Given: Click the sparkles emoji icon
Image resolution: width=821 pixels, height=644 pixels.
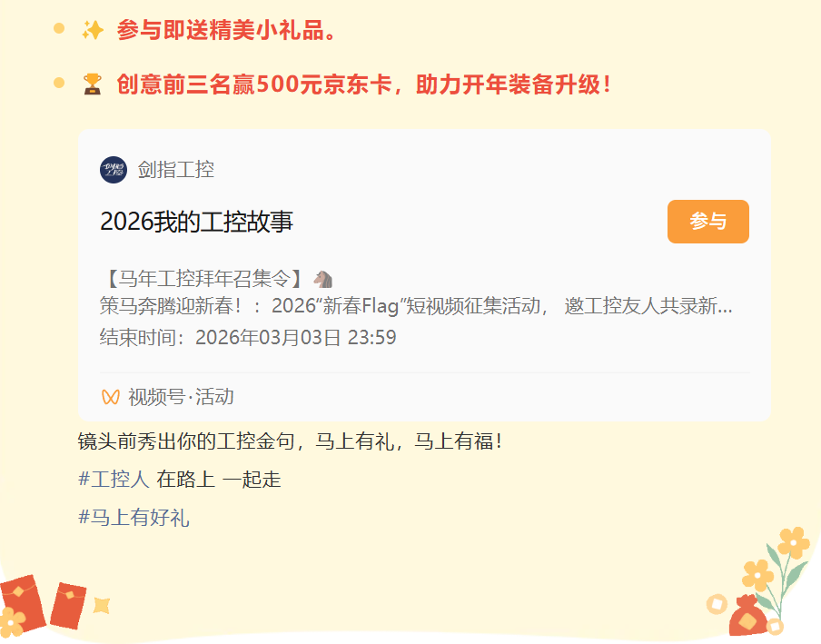Looking at the screenshot, I should click(x=93, y=30).
